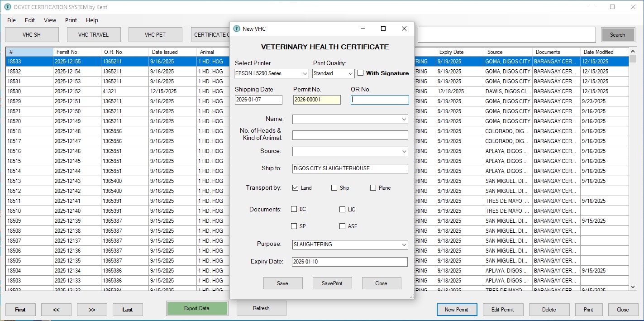
Task: Open the Purpose dropdown list
Action: (x=404, y=245)
